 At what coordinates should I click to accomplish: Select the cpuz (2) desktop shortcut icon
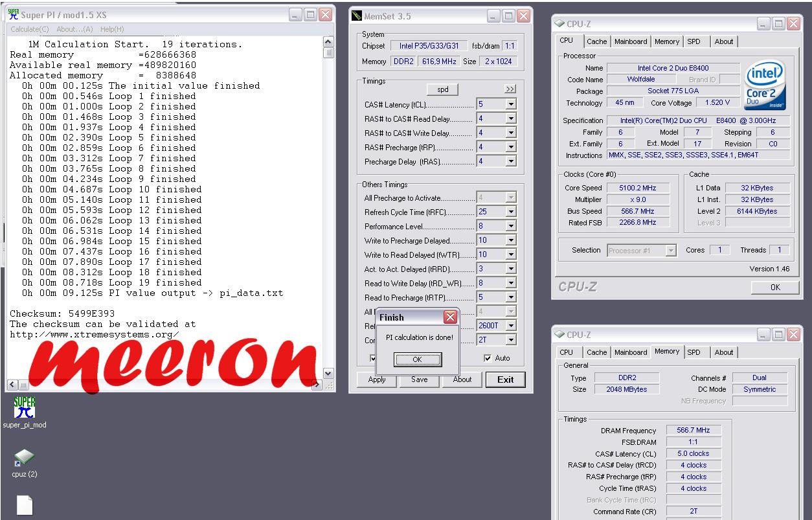(x=24, y=458)
